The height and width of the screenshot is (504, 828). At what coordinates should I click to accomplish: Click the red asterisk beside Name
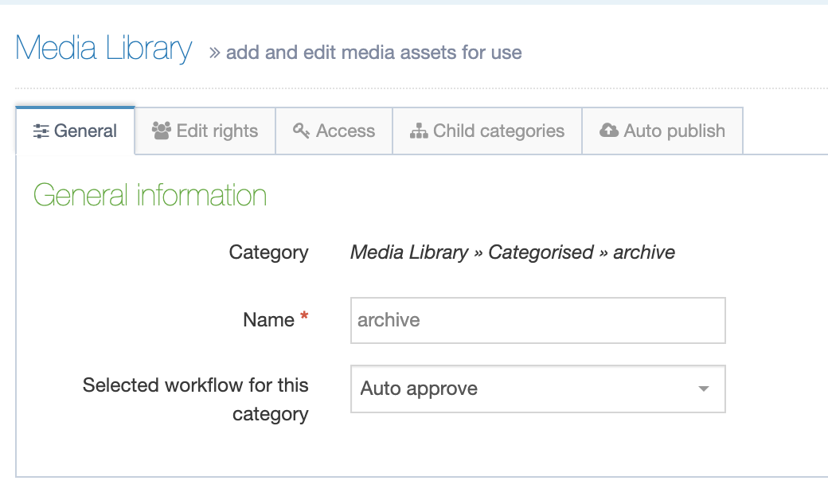303,314
